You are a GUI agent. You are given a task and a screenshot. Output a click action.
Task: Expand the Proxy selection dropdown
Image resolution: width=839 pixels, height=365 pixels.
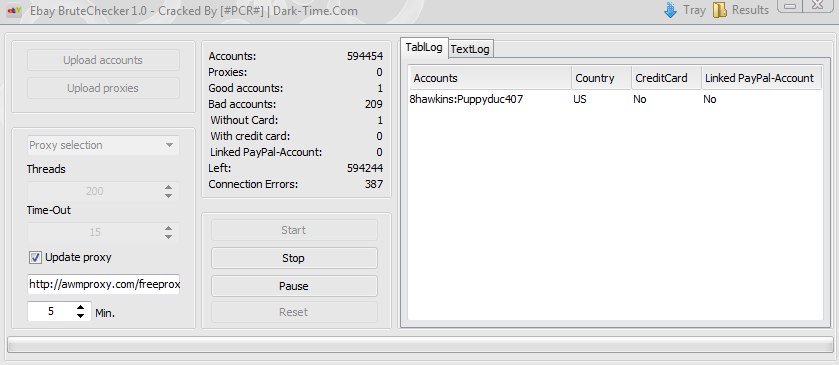103,145
